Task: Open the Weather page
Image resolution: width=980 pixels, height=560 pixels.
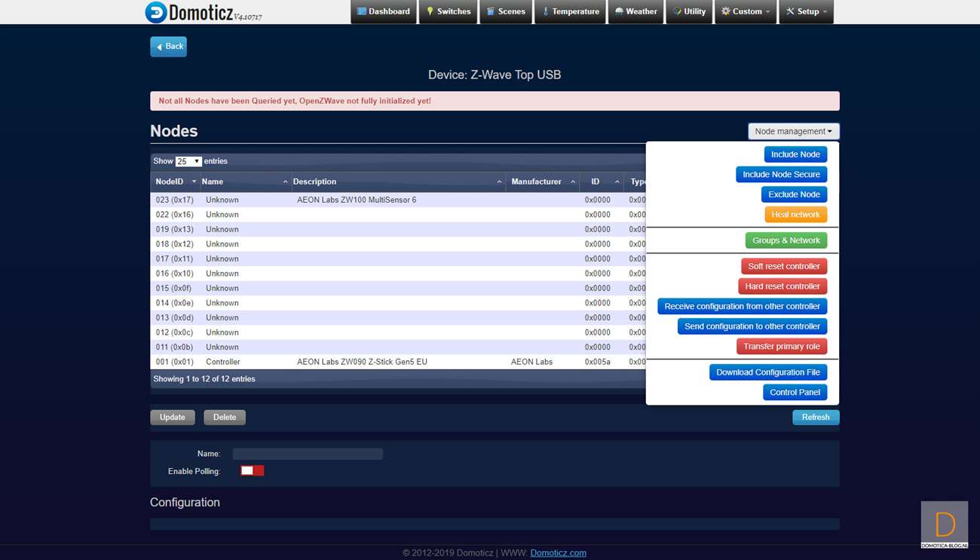Action: 635,12
